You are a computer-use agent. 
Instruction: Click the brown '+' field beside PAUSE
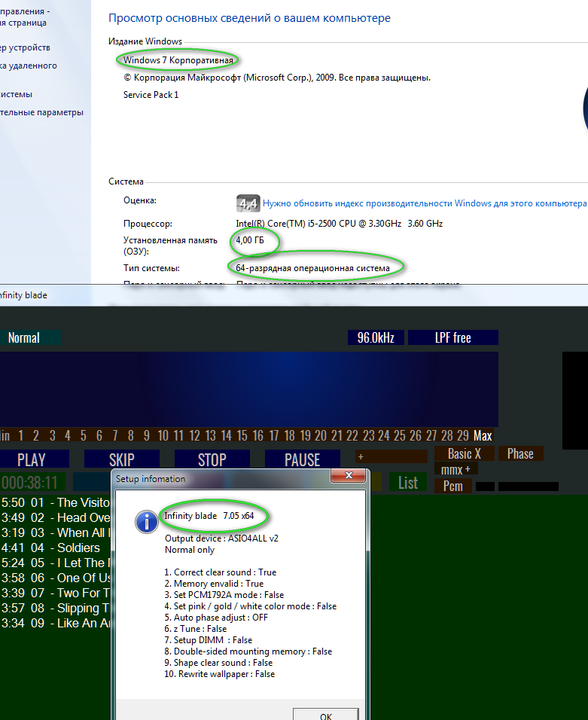(x=391, y=457)
